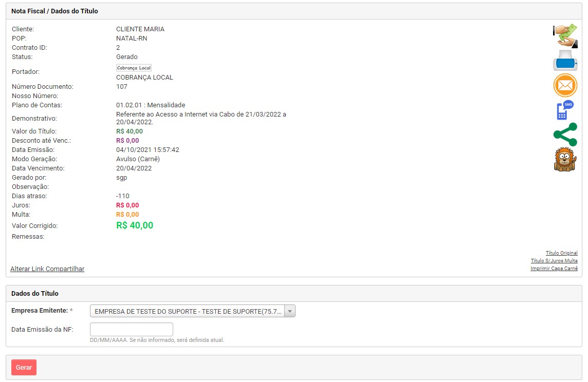Click the Cobrança Local portador badge

coord(134,68)
